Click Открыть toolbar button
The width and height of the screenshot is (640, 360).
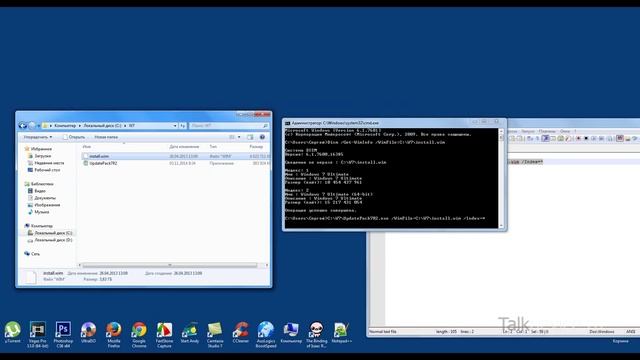tap(74, 137)
